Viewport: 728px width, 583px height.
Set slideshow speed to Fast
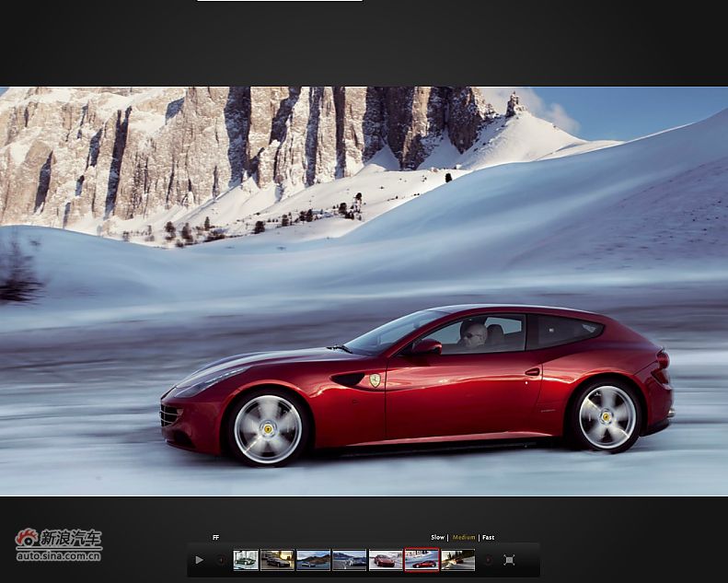point(488,537)
